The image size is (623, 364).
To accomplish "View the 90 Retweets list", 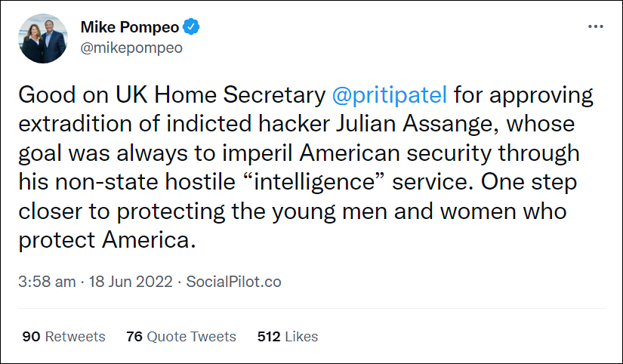I will tap(63, 337).
